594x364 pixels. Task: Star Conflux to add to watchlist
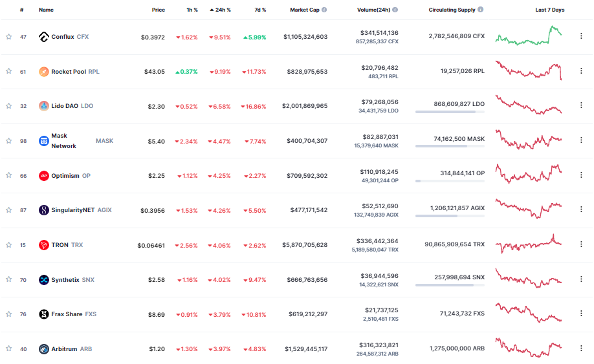click(9, 37)
